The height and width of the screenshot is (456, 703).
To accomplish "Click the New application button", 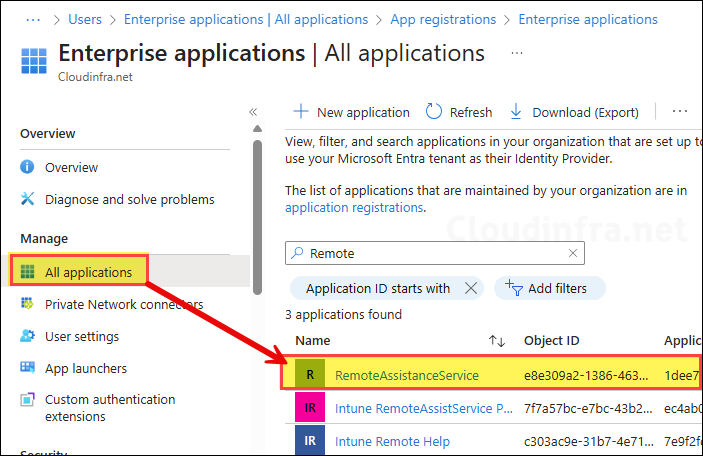I will (x=351, y=112).
